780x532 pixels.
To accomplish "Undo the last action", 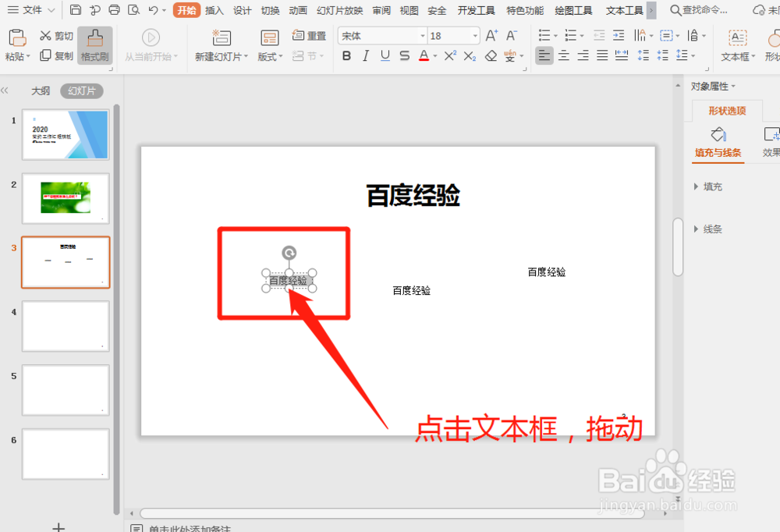I will 153,9.
